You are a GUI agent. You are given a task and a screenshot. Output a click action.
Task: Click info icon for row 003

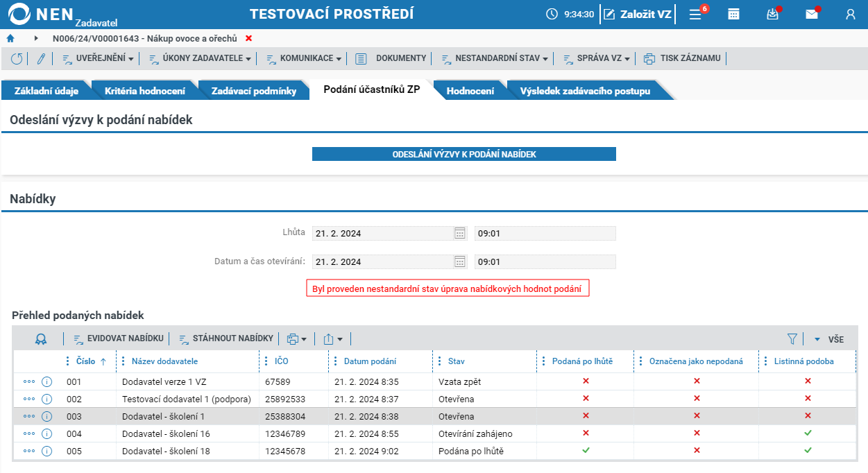tap(47, 416)
